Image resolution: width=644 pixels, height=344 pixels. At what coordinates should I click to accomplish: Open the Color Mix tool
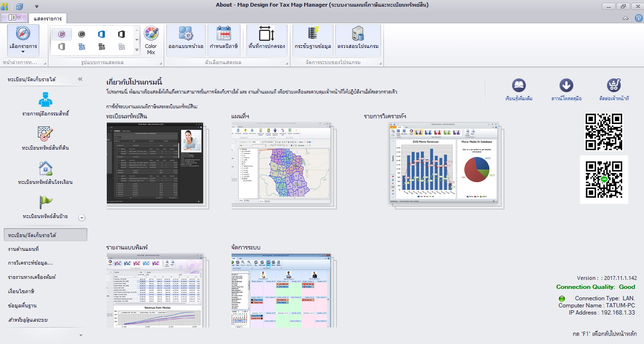coord(151,40)
